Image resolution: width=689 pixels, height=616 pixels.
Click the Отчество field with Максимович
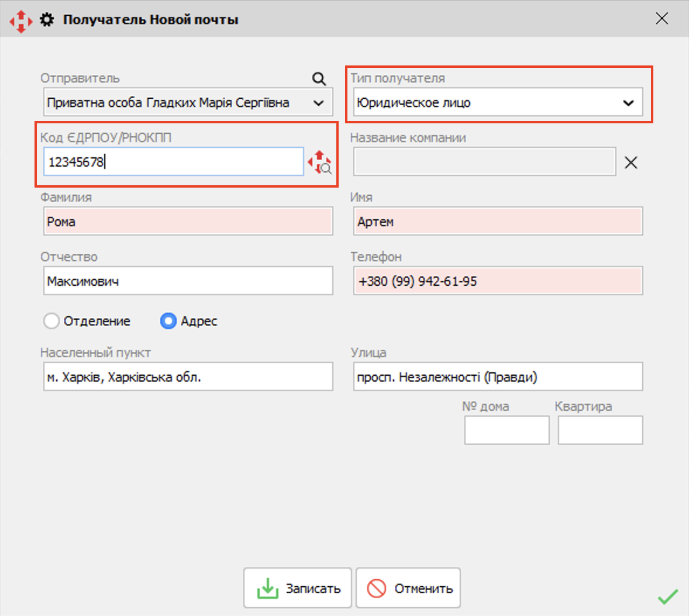tap(188, 281)
